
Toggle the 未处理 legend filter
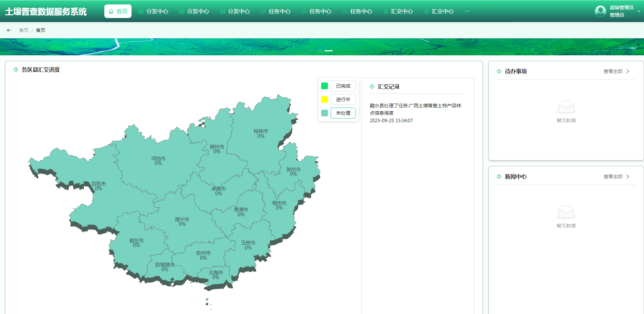pos(343,113)
